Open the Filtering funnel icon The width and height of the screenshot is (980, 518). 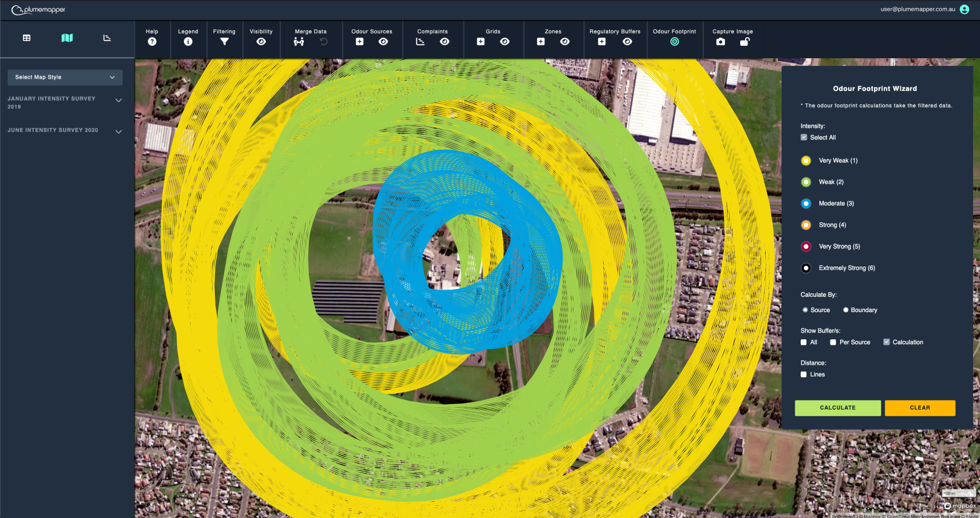click(224, 42)
